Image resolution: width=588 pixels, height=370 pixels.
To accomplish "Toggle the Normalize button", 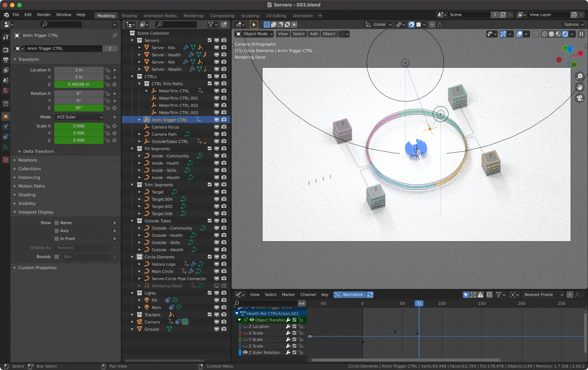I will click(x=350, y=295).
